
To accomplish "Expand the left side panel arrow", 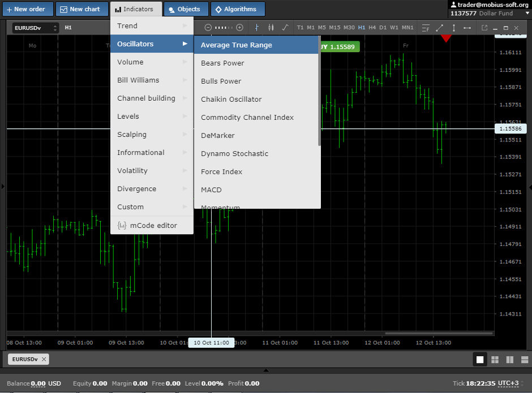I will coord(3,186).
